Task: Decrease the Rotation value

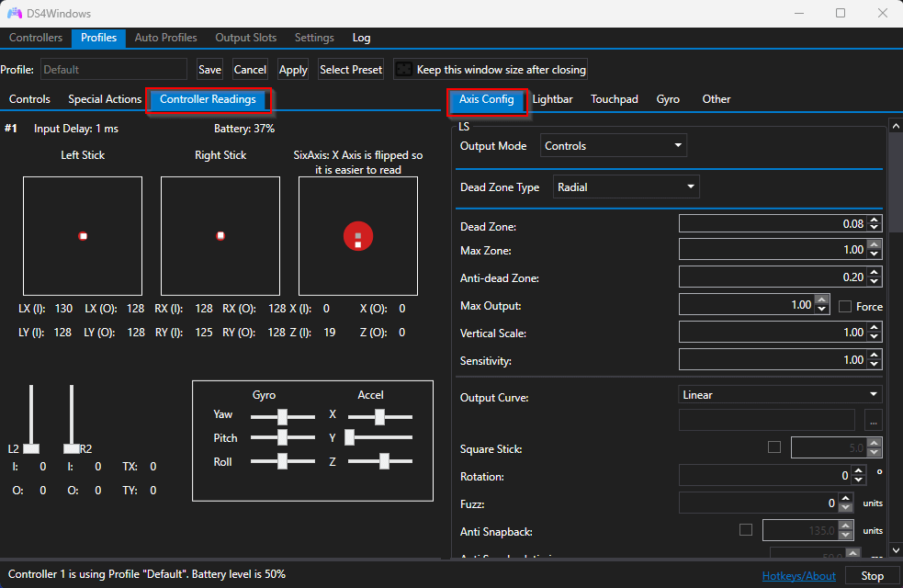Action: click(x=859, y=480)
